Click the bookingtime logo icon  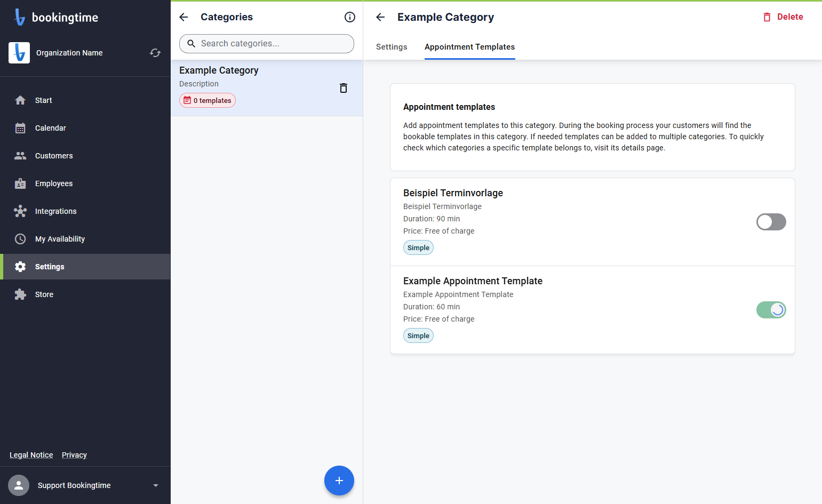pos(20,17)
